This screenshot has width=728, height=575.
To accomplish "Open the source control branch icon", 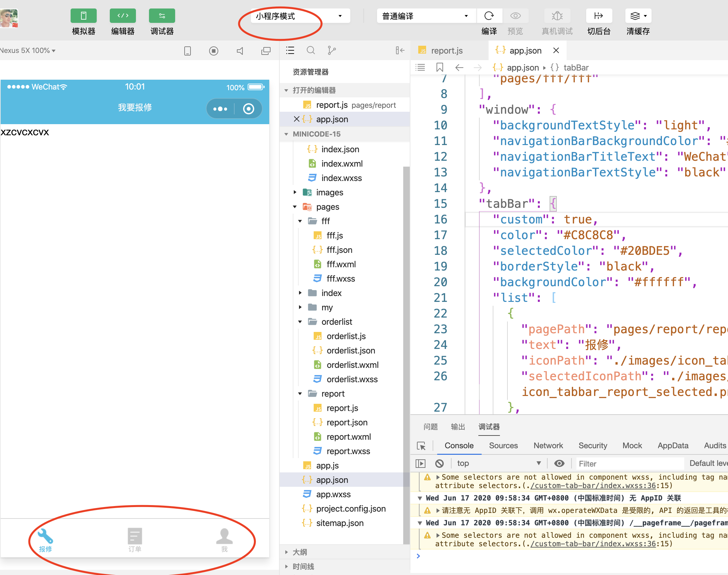I will point(331,51).
